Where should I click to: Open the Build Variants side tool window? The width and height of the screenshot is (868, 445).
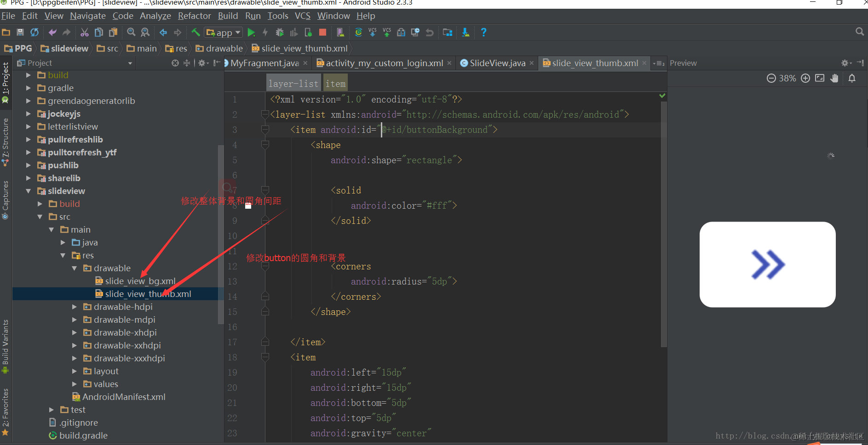pos(6,347)
